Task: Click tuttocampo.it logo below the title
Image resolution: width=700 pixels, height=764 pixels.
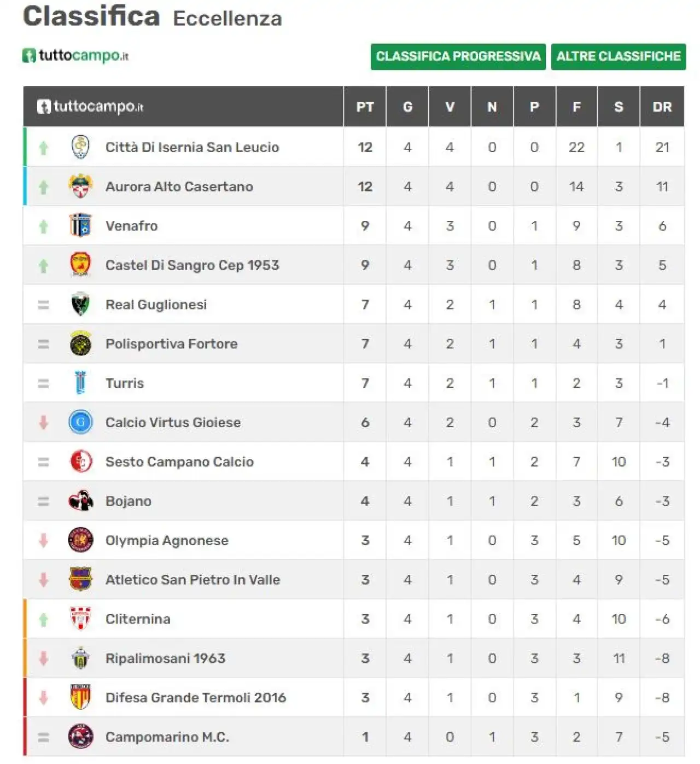Action: pos(75,56)
